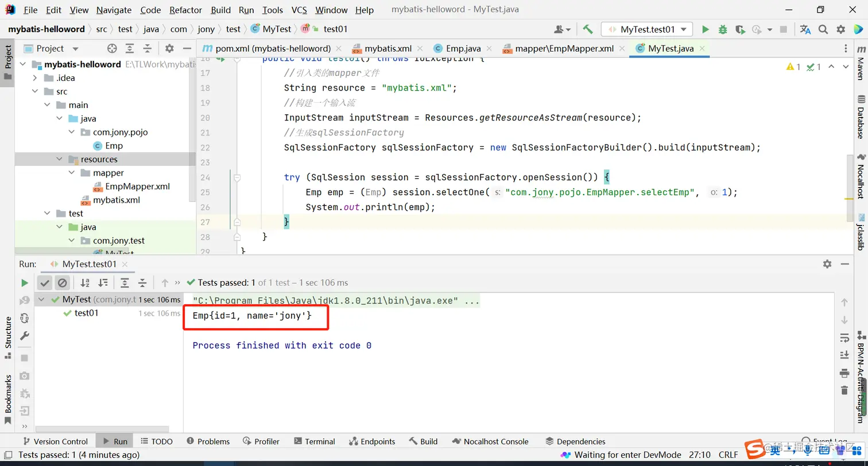Open the Maven tool window

861,64
